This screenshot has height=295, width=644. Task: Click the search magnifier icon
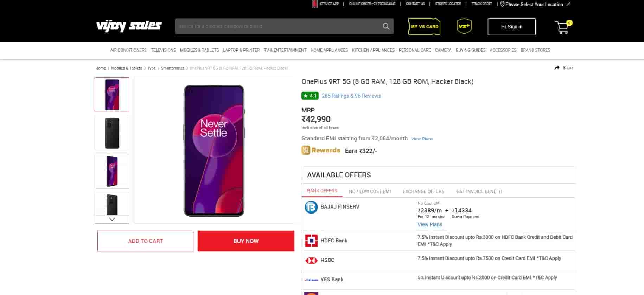(386, 26)
